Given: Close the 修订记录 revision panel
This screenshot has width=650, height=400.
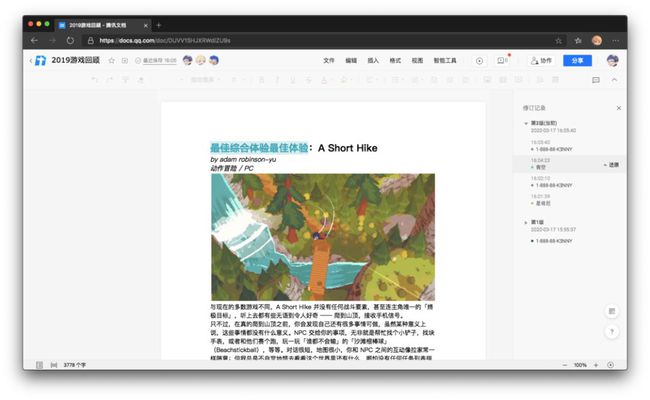Looking at the screenshot, I should coord(618,108).
